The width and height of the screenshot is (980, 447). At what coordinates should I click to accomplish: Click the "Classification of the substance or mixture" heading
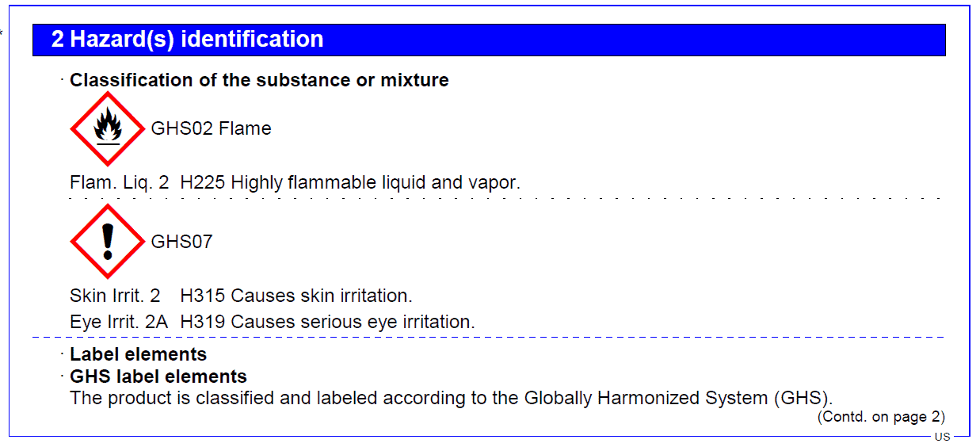pyautogui.click(x=259, y=80)
